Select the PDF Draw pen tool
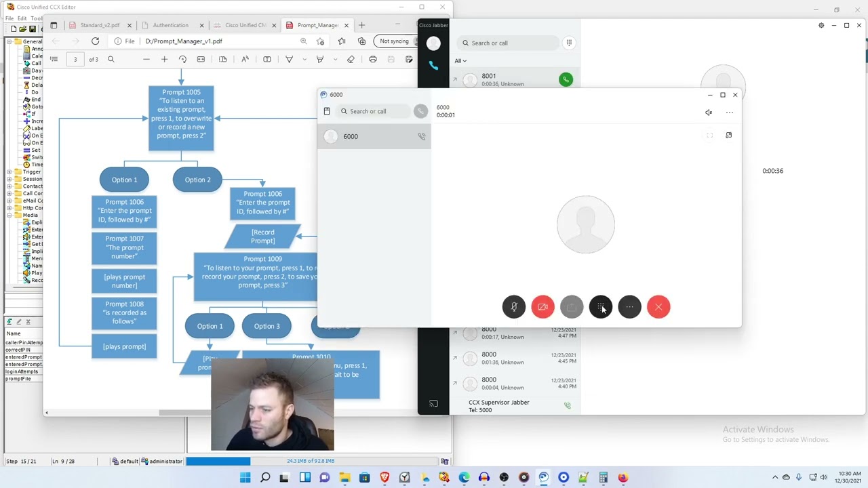The image size is (868, 488). [289, 60]
